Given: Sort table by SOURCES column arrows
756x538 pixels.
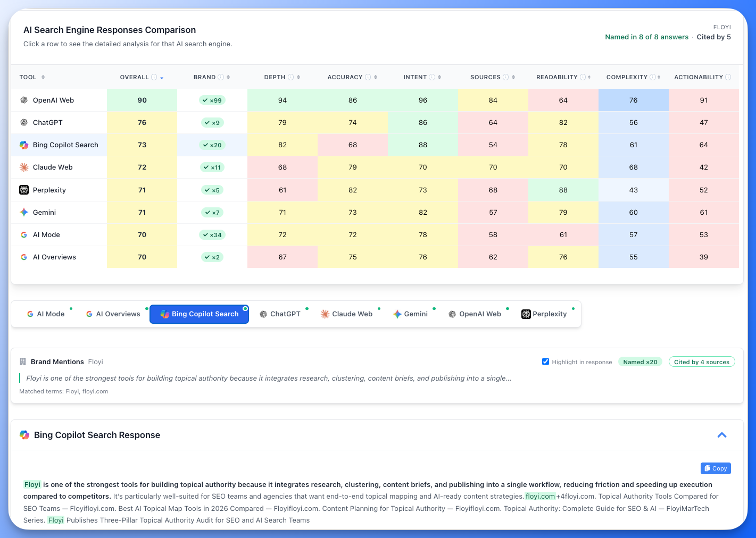Looking at the screenshot, I should 513,77.
